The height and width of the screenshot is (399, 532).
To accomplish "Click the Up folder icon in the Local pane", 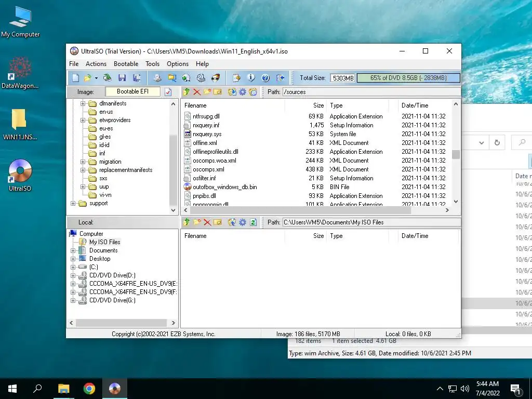I will [187, 222].
